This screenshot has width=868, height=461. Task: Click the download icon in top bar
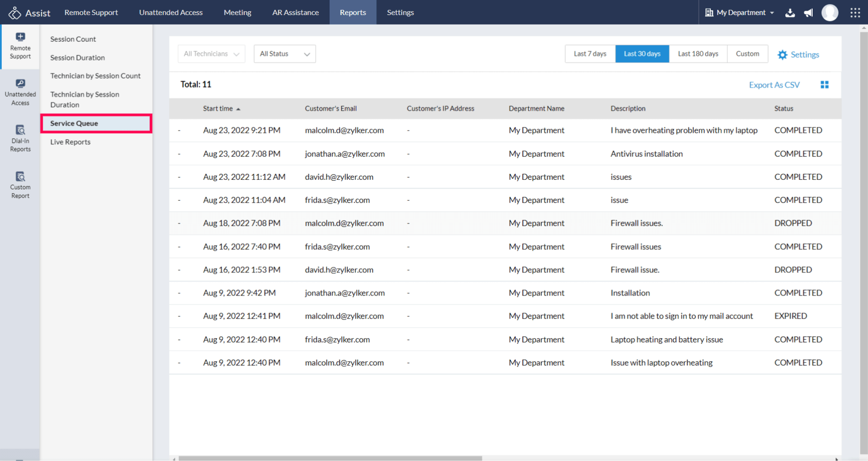(790, 13)
